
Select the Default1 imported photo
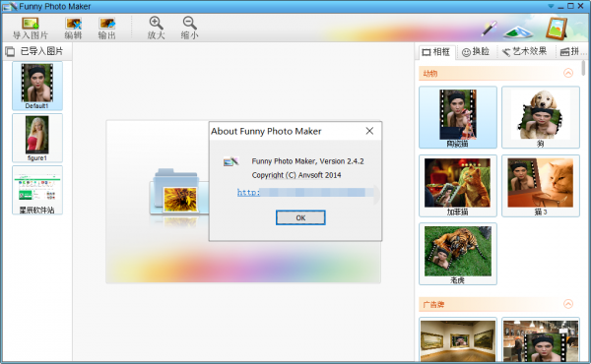click(x=37, y=86)
